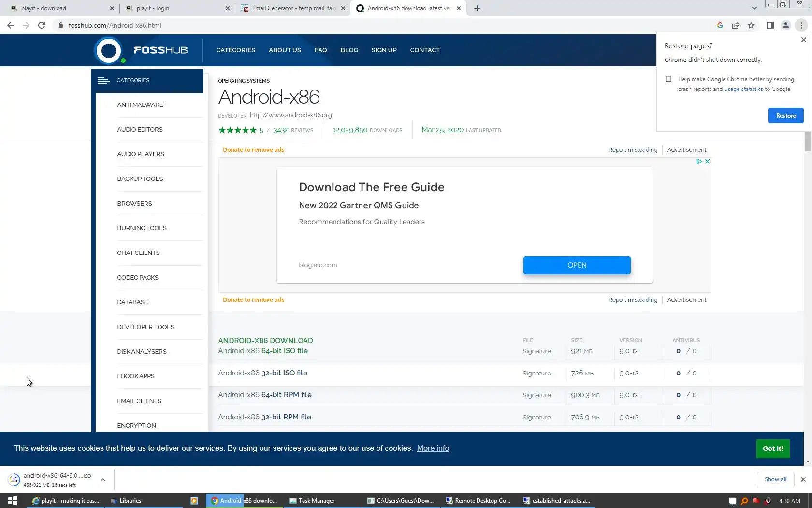
Task: Open the CONTACT page
Action: tap(425, 50)
